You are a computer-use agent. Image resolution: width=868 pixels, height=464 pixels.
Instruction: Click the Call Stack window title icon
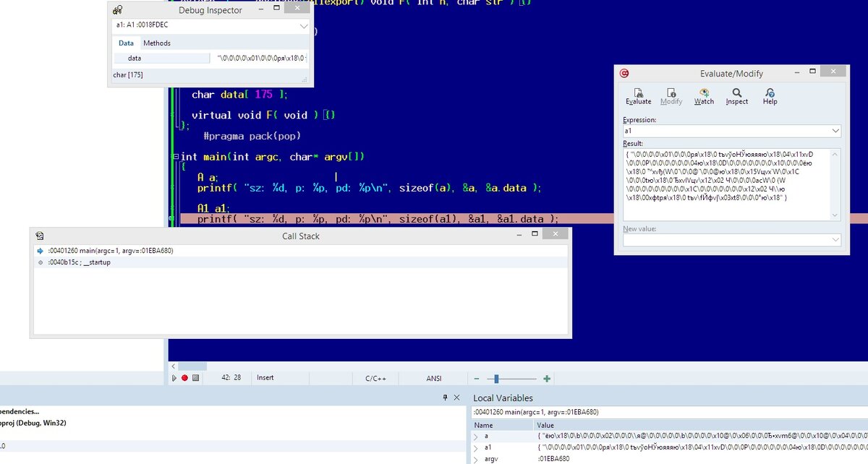40,236
